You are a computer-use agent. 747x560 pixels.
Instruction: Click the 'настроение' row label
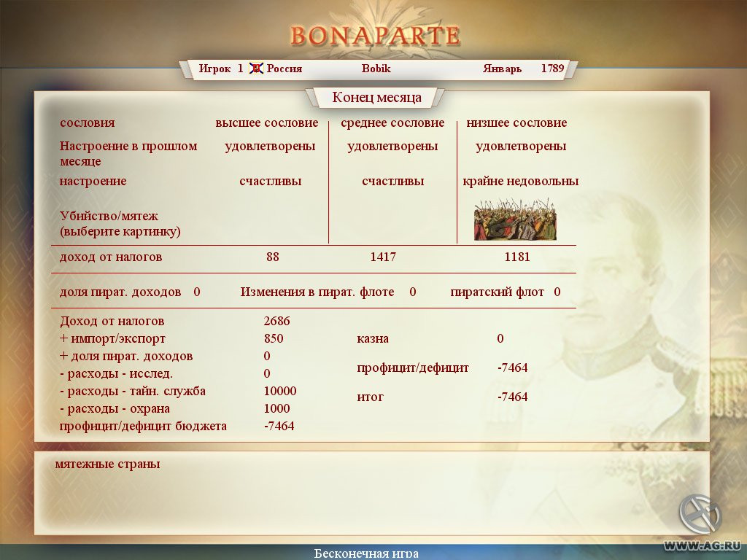tap(93, 182)
